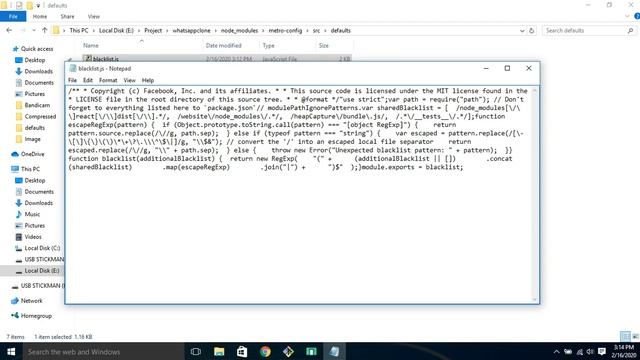Switch to Home tab in Explorer
640x360 pixels.
pyautogui.click(x=40, y=16)
